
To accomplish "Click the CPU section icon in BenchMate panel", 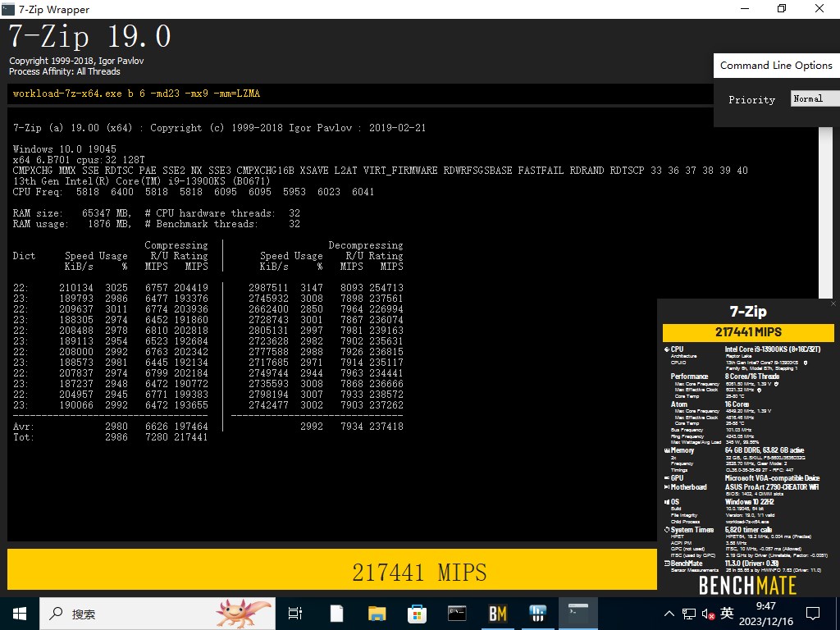I will 667,349.
